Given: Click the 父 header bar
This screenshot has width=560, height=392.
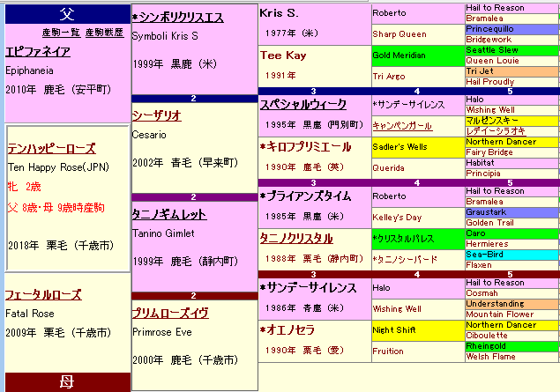Looking at the screenshot, I should pos(68,14).
